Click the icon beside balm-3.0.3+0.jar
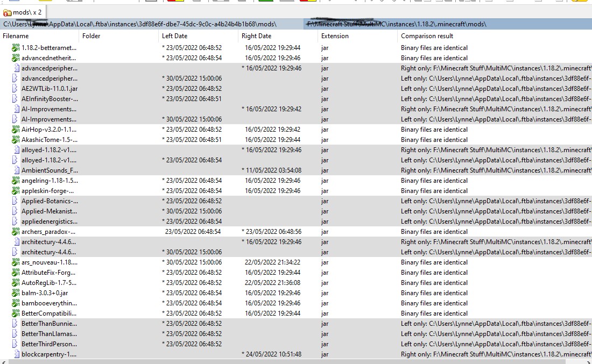Screen dimensions: 592x364 (16, 292)
